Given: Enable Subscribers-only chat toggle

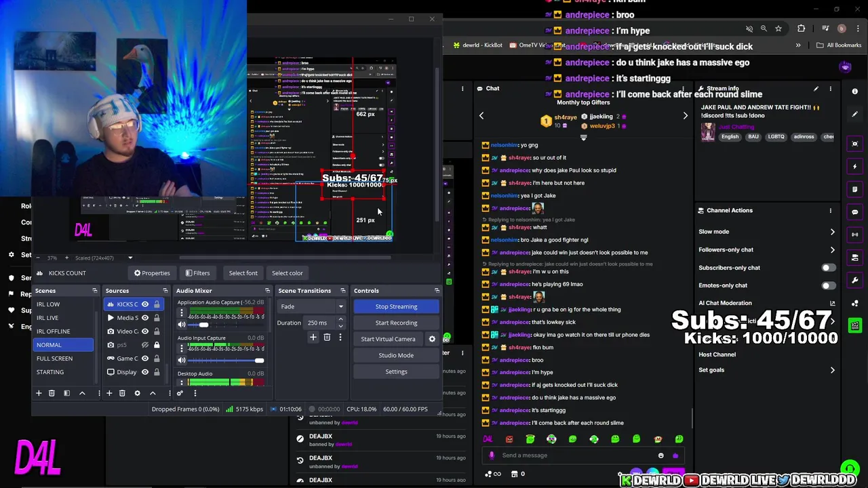Looking at the screenshot, I should coord(829,268).
